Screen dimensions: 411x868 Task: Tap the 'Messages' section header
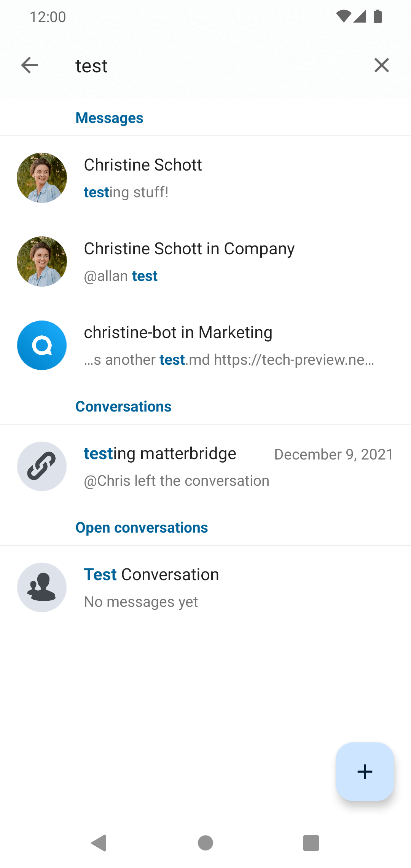109,118
